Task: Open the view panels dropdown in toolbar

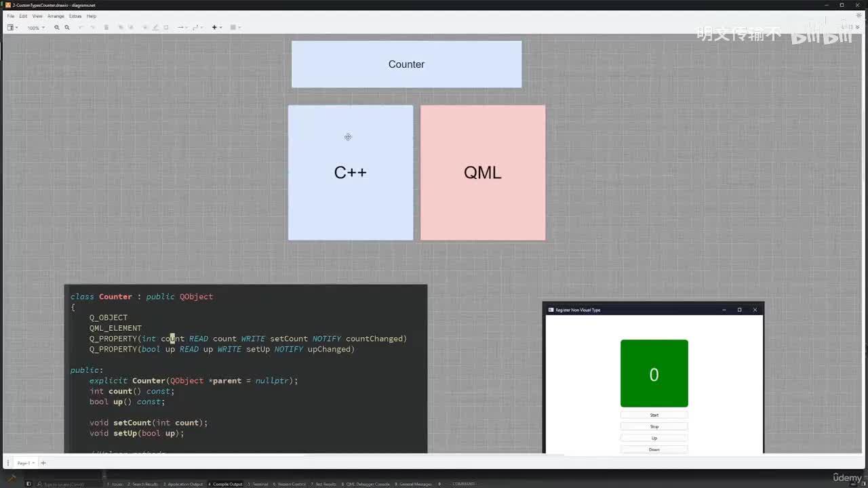Action: pos(12,28)
